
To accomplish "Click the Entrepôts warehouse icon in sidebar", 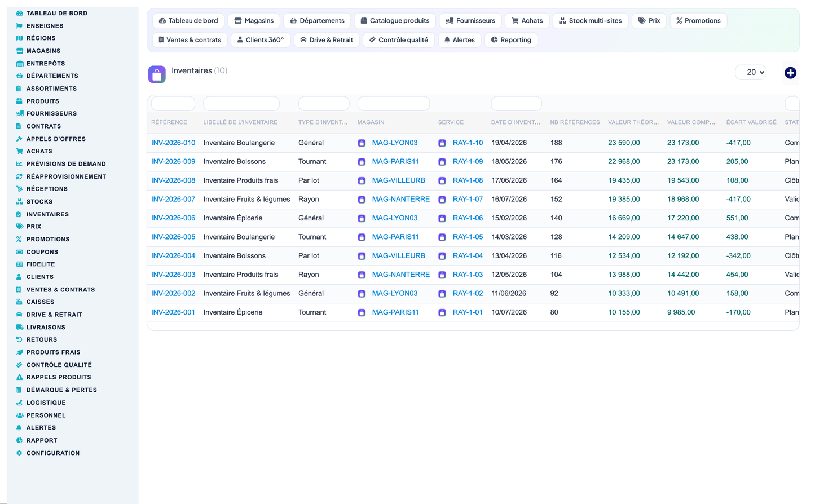I will (x=20, y=64).
